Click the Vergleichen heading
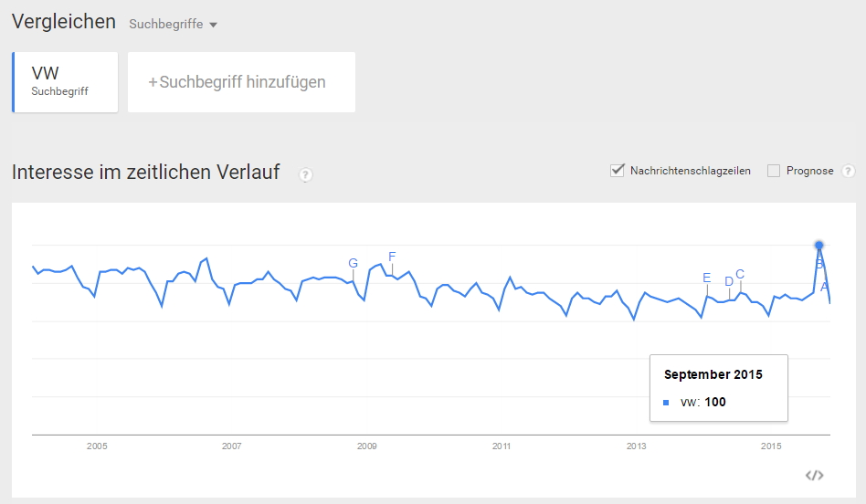This screenshot has height=504, width=866. click(64, 22)
